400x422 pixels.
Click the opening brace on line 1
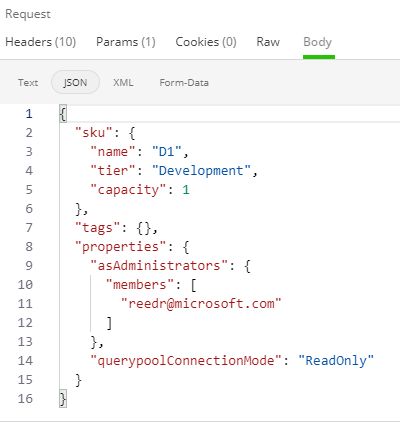[63, 114]
